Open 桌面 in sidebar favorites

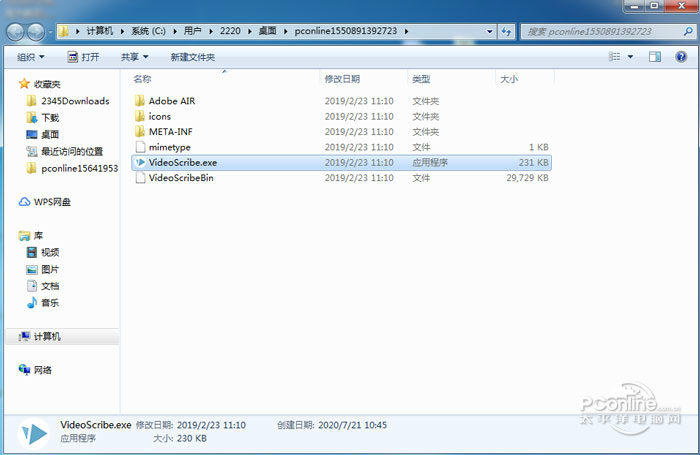click(x=50, y=134)
